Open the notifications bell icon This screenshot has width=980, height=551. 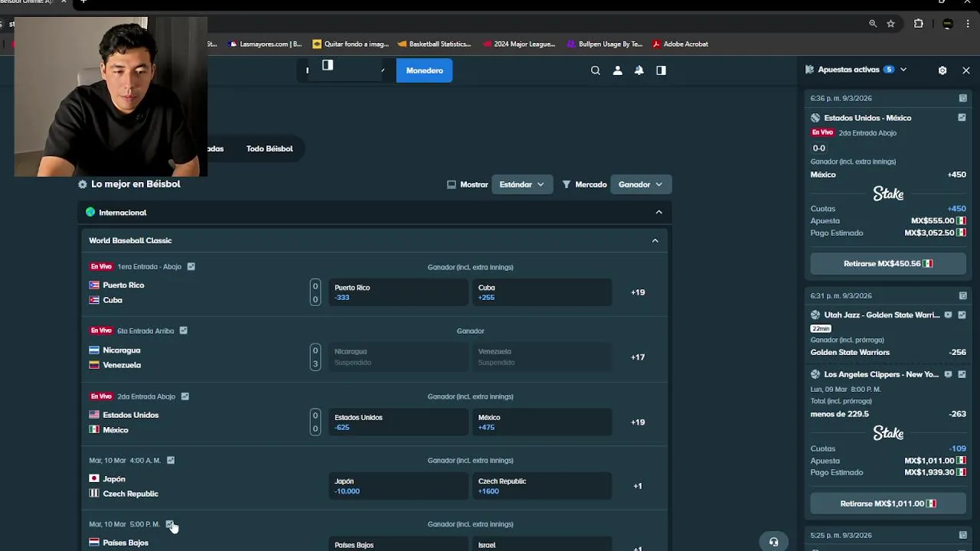pos(639,70)
